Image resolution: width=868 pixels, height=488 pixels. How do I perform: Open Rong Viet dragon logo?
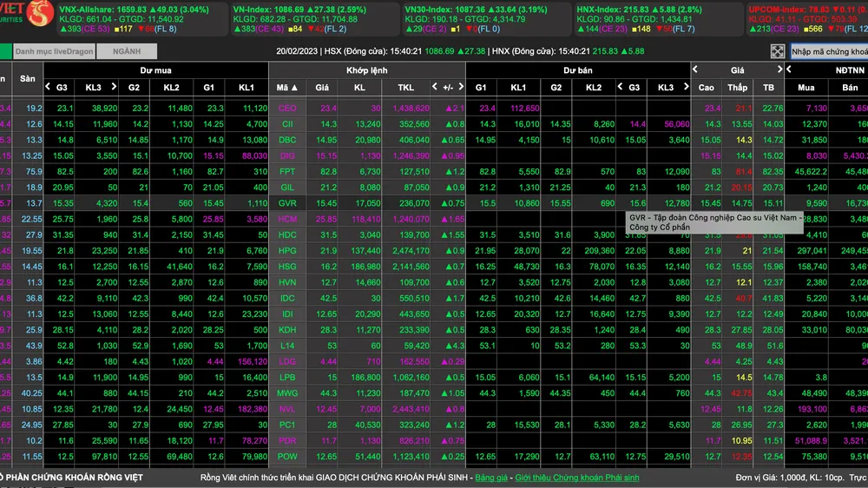(39, 13)
